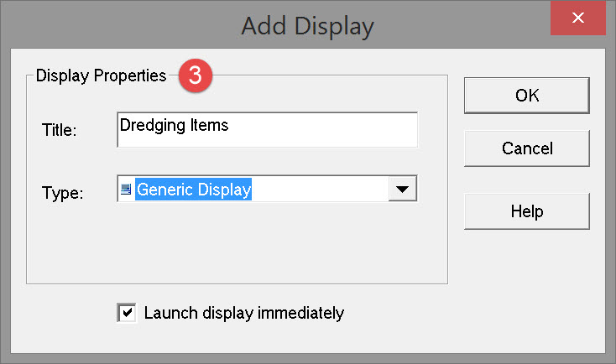Close the Add Display dialog

pyautogui.click(x=578, y=18)
